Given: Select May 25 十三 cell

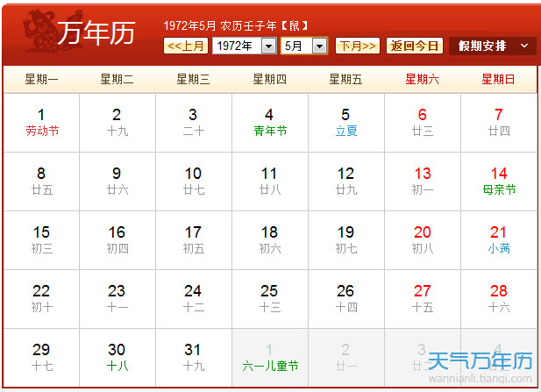Looking at the screenshot, I should point(270,299).
